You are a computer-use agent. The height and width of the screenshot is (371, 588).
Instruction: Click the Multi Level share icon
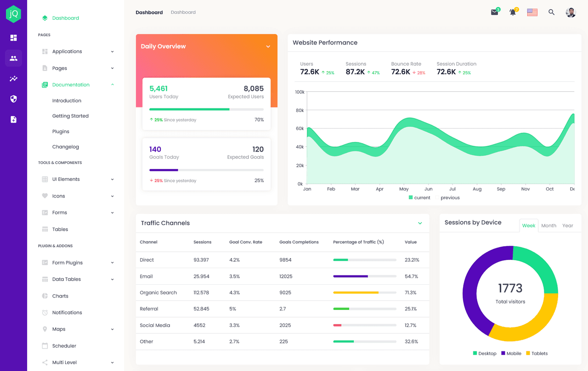tap(45, 362)
